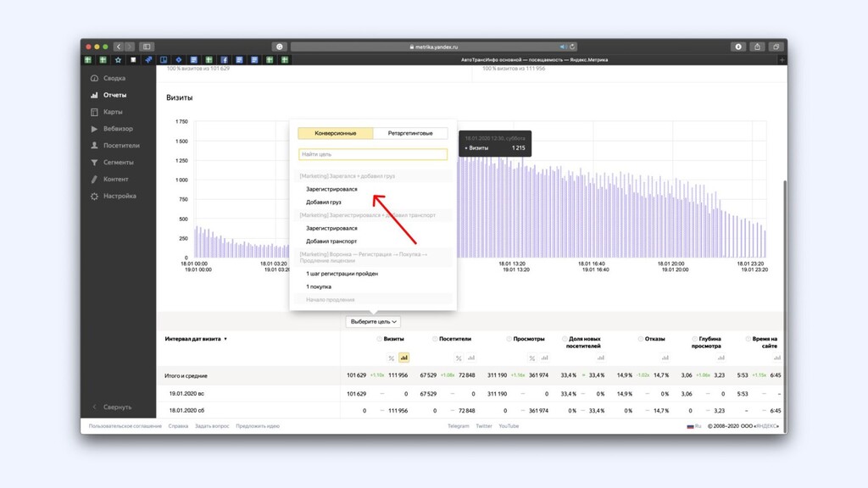The image size is (868, 488).
Task: Click the Время на сайте column header
Action: click(x=765, y=342)
